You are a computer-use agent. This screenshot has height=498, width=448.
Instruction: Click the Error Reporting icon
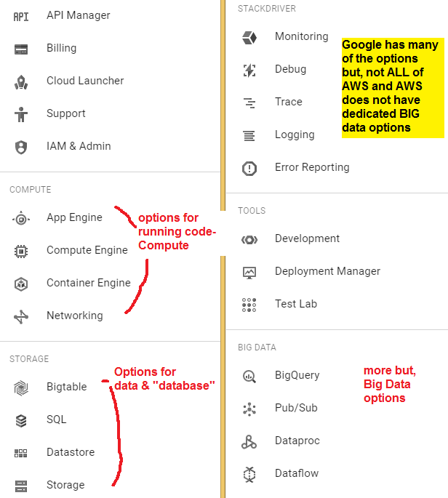249,168
